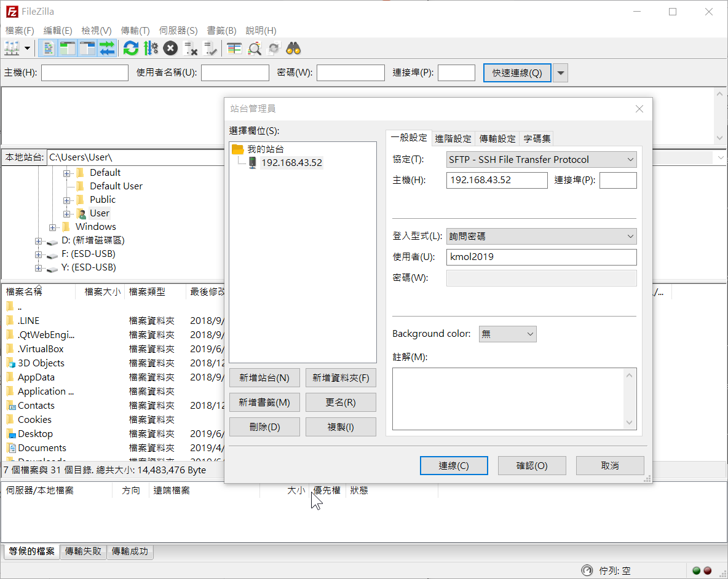Open the 協定(T) protocol dropdown

[x=541, y=160]
